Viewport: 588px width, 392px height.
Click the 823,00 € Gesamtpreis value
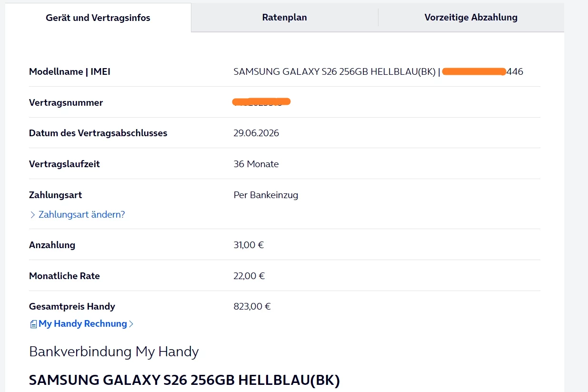click(x=252, y=307)
